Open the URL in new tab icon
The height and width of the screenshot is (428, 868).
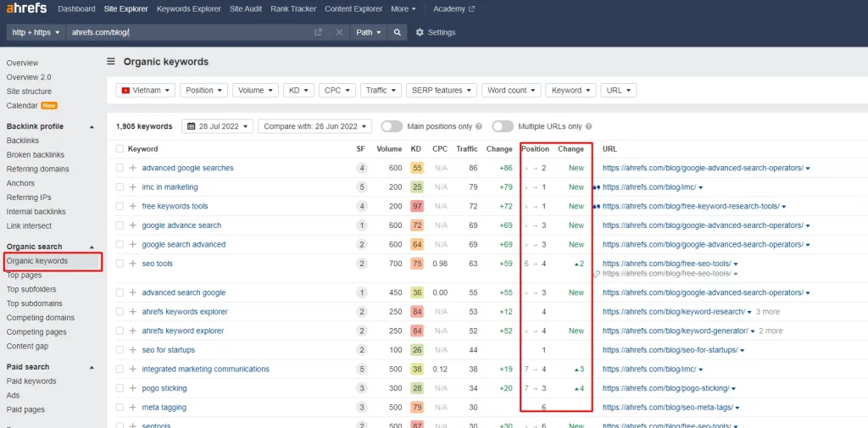[319, 32]
